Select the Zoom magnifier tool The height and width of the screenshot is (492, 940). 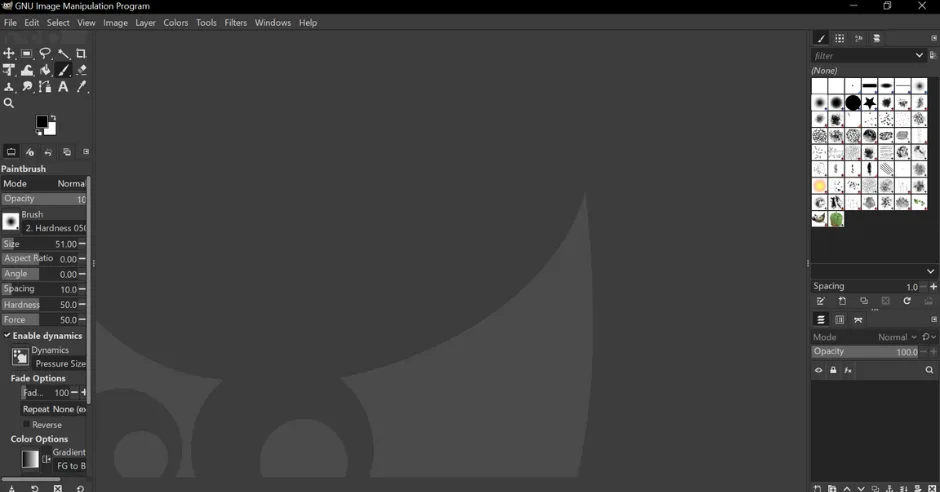(x=8, y=103)
